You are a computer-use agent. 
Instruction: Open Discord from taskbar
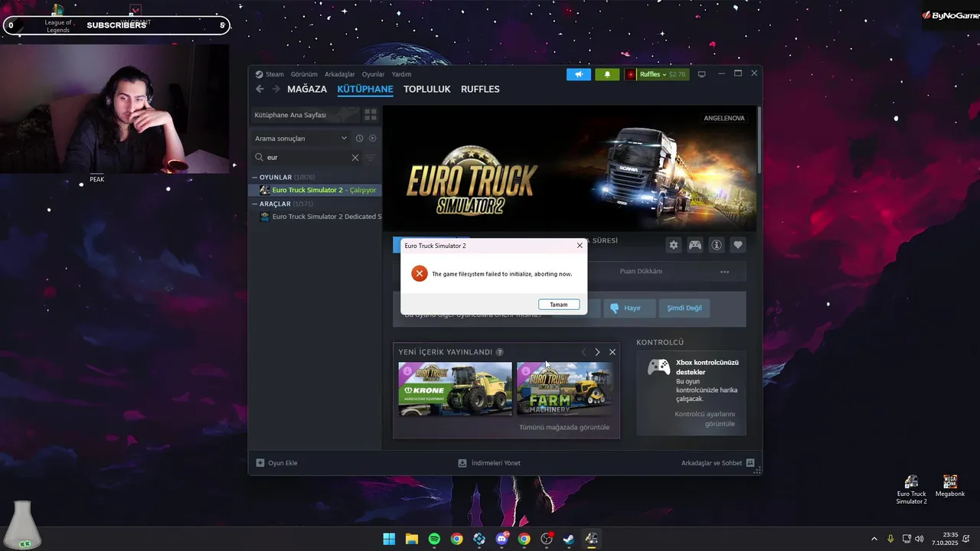501,539
